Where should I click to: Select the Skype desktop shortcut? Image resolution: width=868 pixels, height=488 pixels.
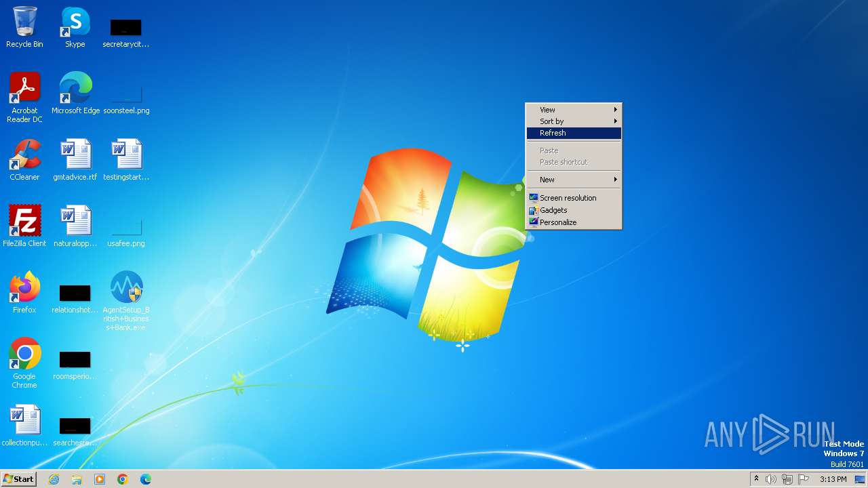75,27
